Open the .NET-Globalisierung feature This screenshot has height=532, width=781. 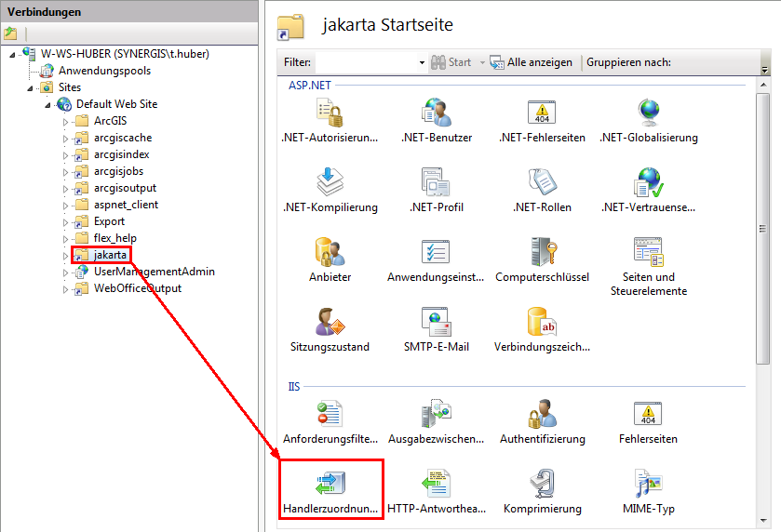[x=649, y=121]
